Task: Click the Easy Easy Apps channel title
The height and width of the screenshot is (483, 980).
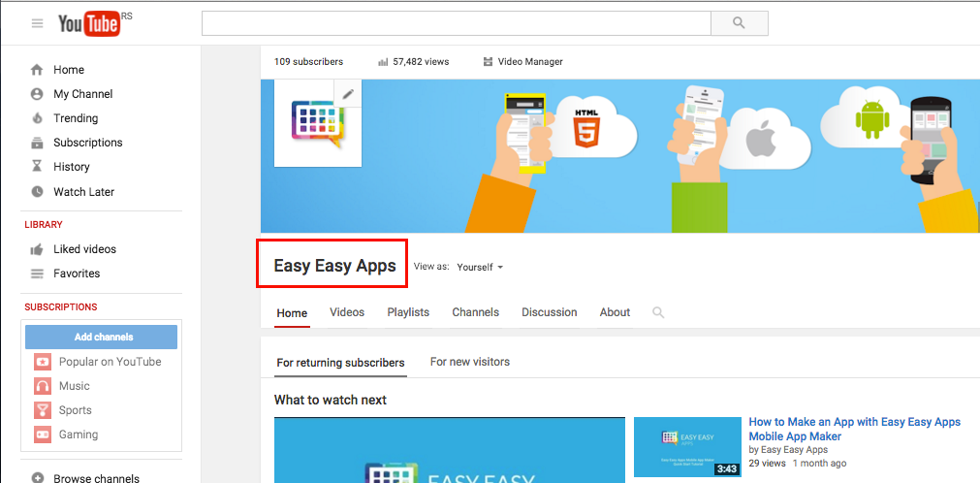Action: coord(335,266)
